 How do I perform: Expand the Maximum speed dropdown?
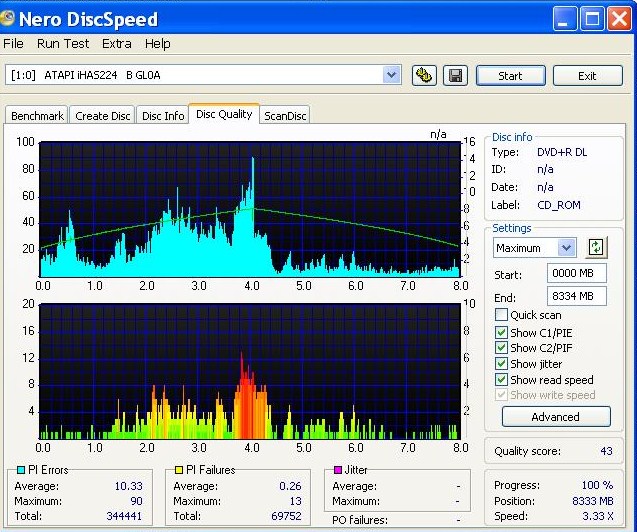pyautogui.click(x=567, y=248)
